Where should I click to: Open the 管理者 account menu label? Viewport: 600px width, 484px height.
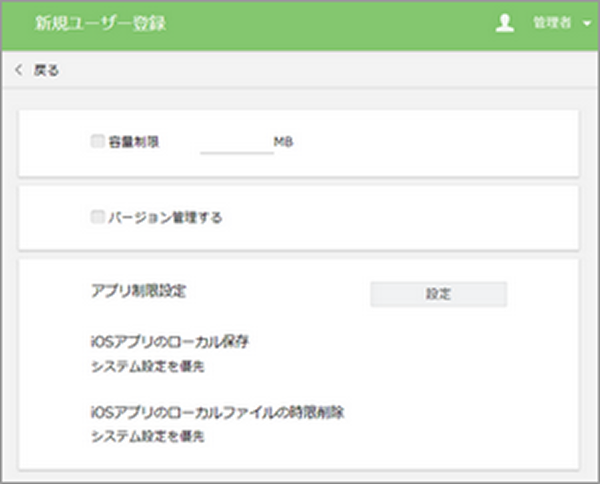coord(551,24)
